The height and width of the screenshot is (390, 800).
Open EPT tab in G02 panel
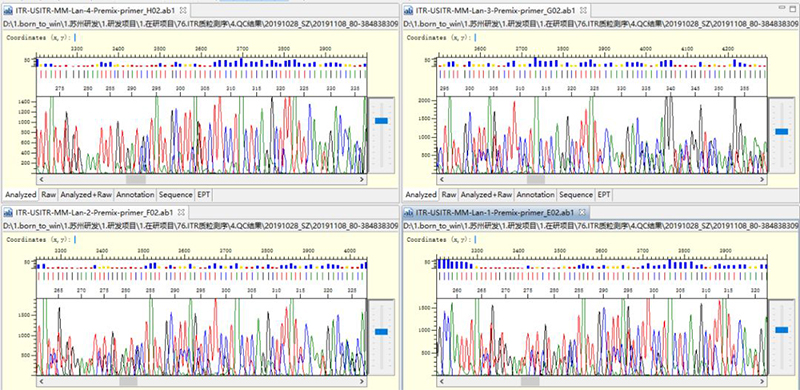click(604, 194)
